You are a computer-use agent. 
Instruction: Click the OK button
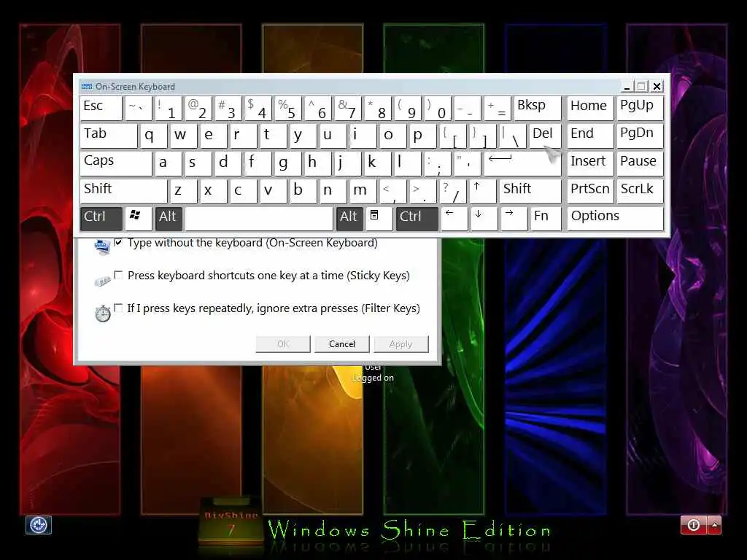283,344
